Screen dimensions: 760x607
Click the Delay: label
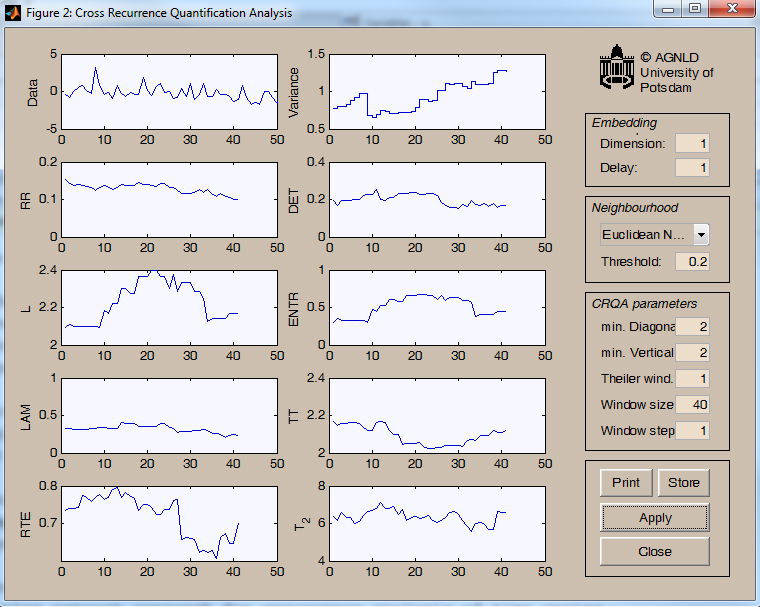(x=618, y=168)
